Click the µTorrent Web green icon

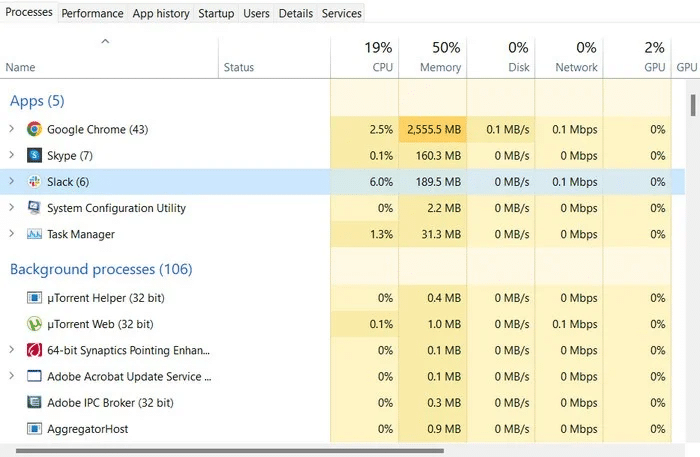[x=34, y=324]
